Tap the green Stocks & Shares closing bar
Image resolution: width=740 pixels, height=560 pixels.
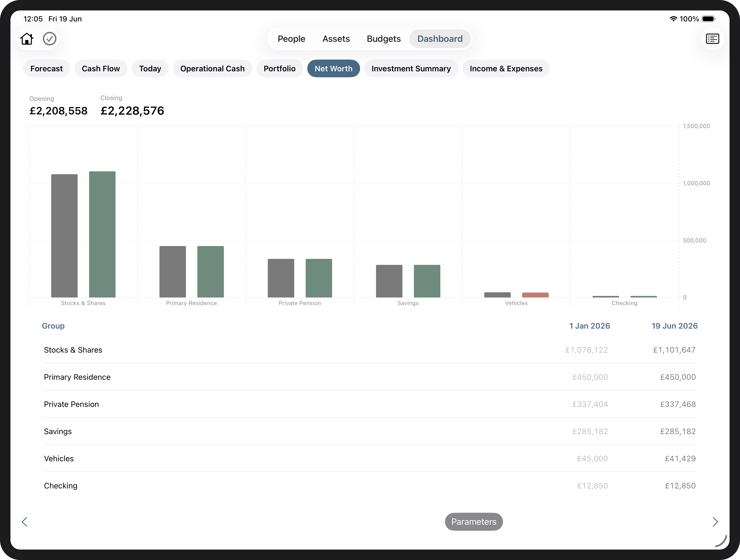pos(102,234)
